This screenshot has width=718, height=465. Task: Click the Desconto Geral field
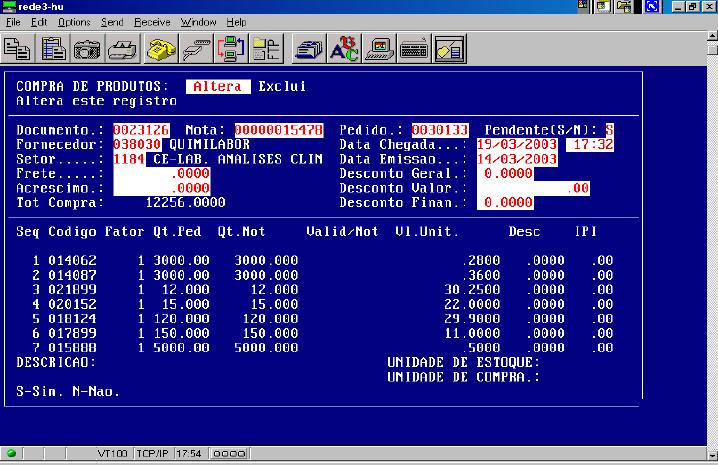coord(505,174)
